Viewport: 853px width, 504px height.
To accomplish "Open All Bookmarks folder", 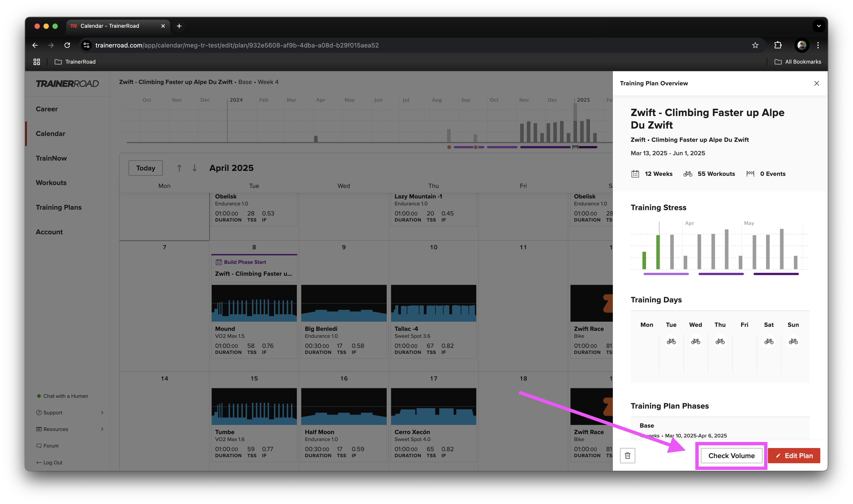I will point(798,61).
